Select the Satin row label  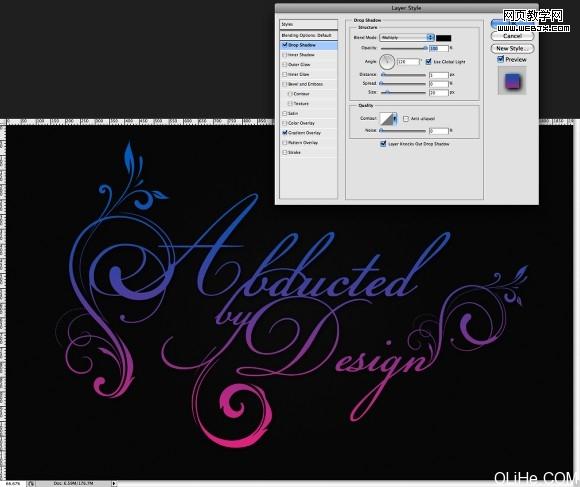click(x=293, y=113)
